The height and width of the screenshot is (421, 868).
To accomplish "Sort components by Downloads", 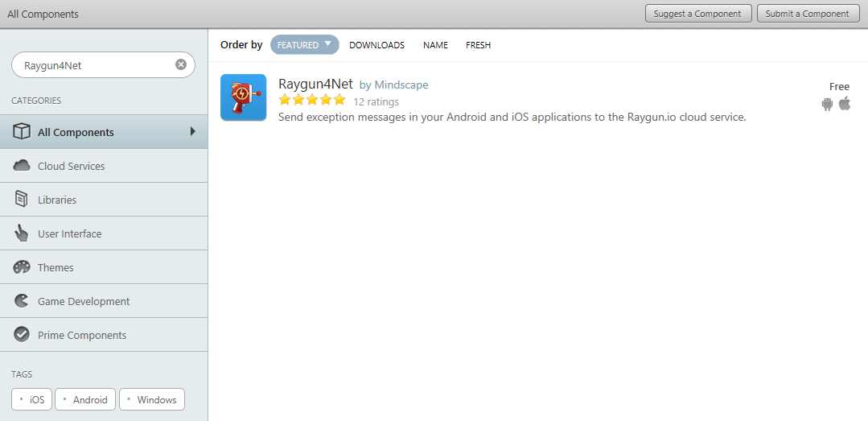I will (x=377, y=45).
